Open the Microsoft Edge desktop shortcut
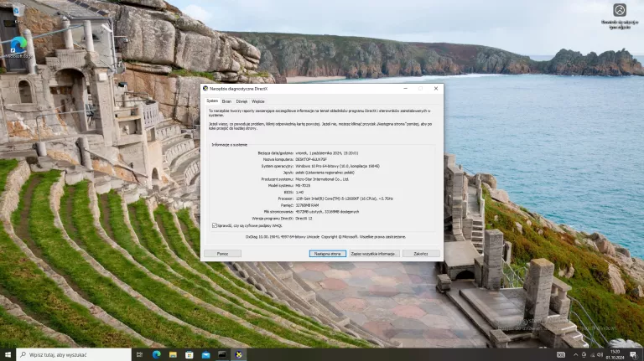This screenshot has height=361, width=644. pos(18,47)
